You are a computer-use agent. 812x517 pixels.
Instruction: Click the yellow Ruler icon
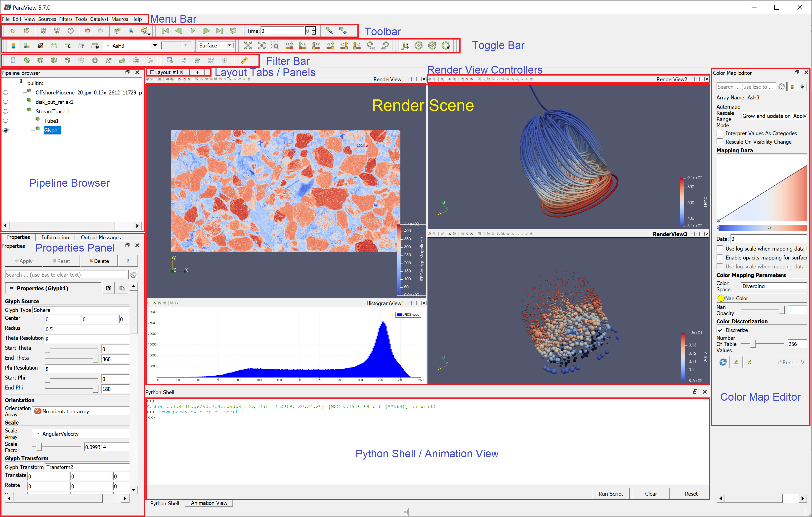pyautogui.click(x=245, y=60)
